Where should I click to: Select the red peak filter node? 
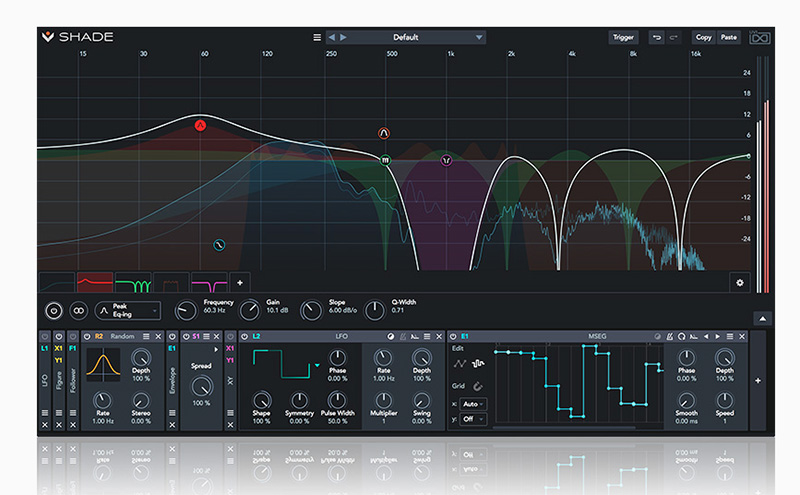click(x=200, y=125)
